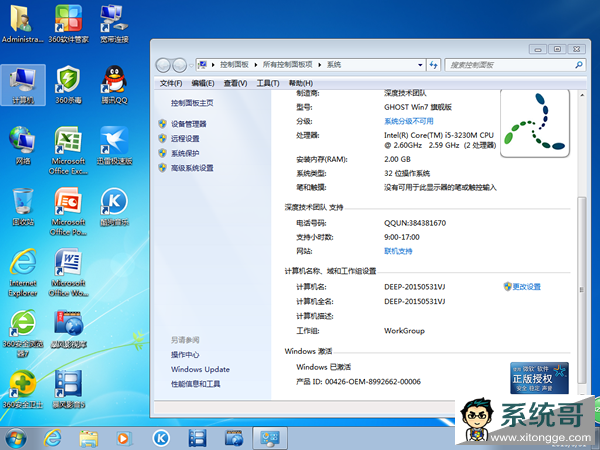Click the 正版授权 genuine badge

[539, 378]
